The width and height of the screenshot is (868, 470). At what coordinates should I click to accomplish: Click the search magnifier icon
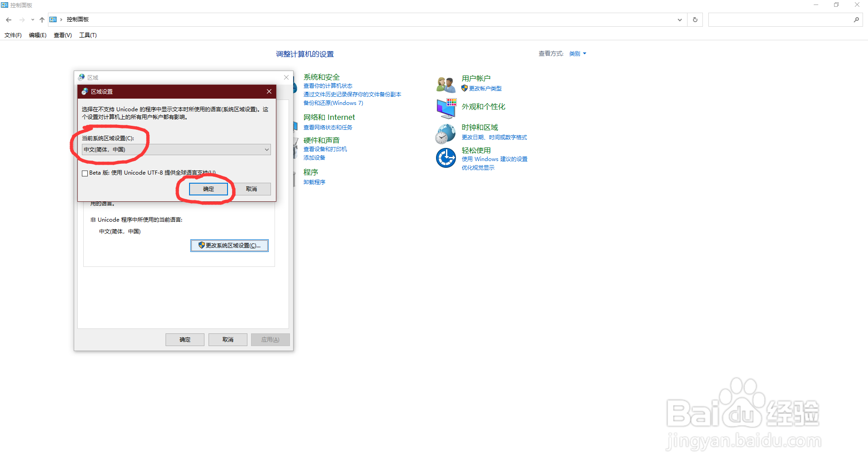tap(856, 19)
